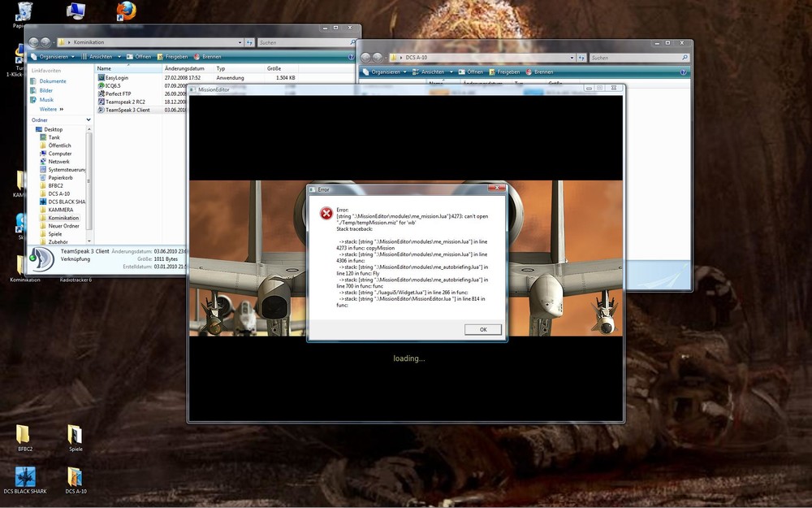Screen dimensions: 812x508
Task: Open Bilder favorite link
Action: point(42,91)
